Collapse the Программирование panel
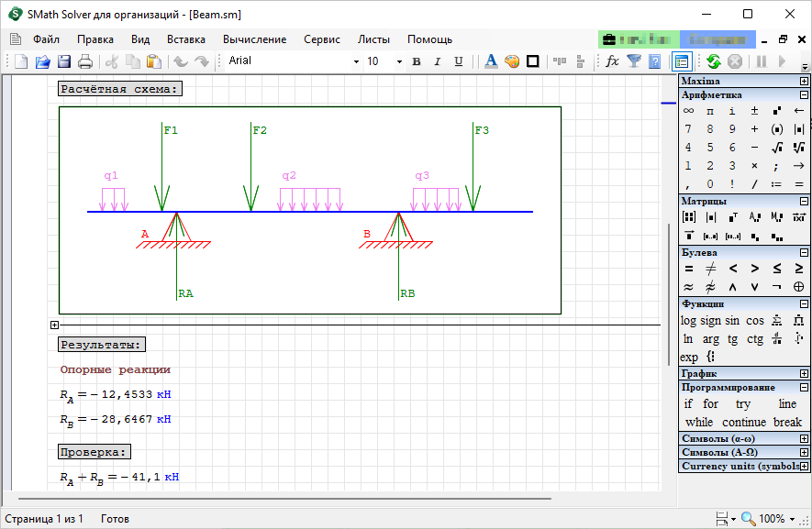The image size is (812, 529). tap(804, 388)
